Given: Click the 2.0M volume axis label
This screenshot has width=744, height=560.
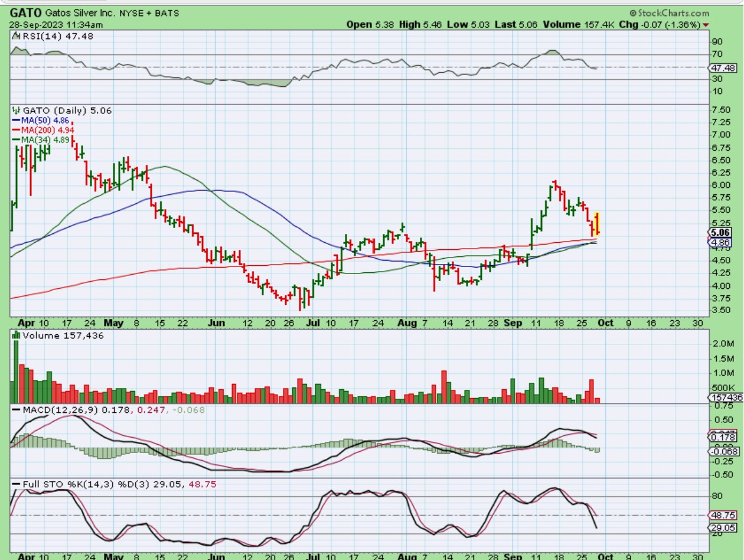Looking at the screenshot, I should [723, 344].
